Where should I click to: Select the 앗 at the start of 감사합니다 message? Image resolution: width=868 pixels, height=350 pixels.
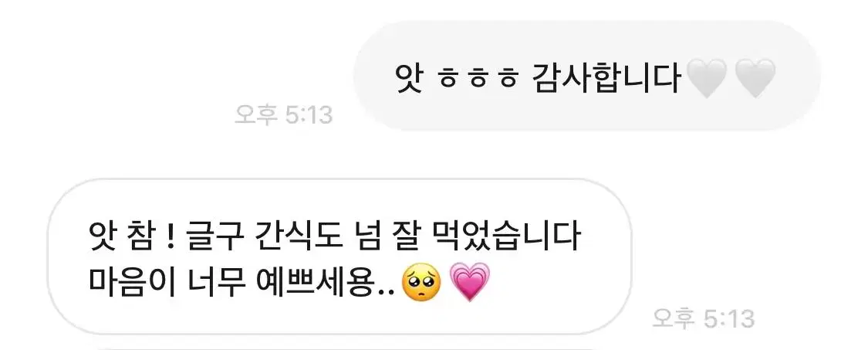[409, 79]
